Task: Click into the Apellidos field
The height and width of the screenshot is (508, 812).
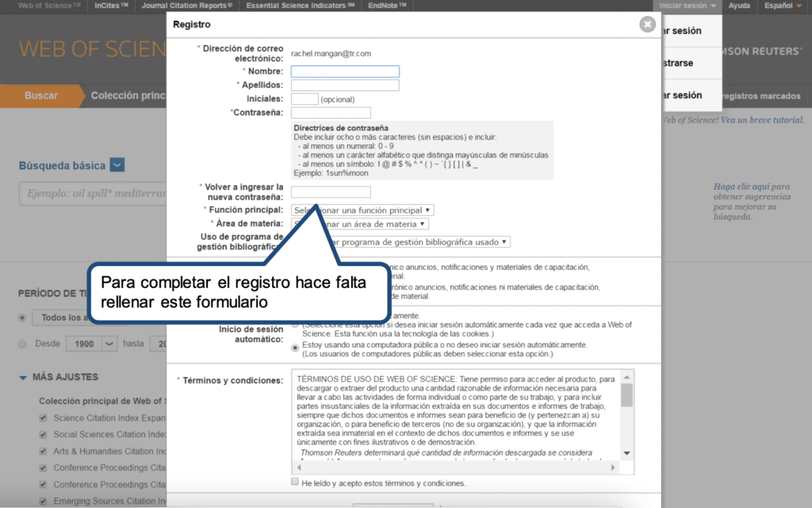Action: (x=345, y=85)
